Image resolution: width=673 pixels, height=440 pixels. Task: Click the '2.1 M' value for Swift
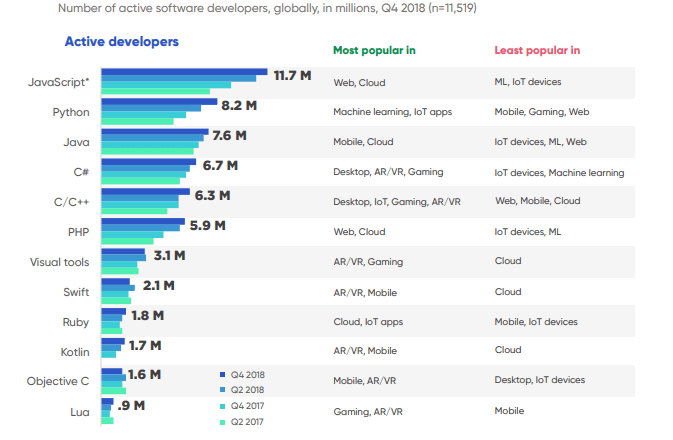[x=159, y=286]
